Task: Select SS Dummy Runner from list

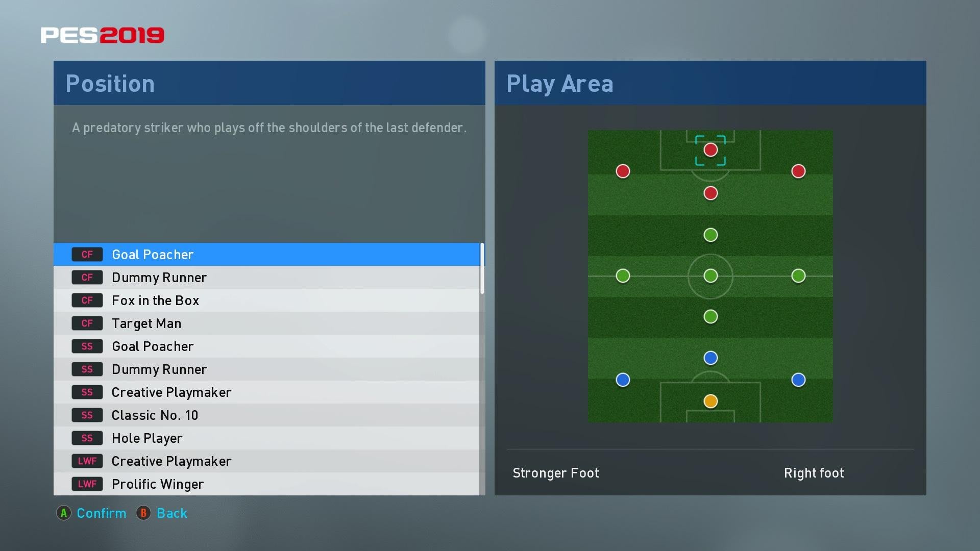Action: [268, 369]
